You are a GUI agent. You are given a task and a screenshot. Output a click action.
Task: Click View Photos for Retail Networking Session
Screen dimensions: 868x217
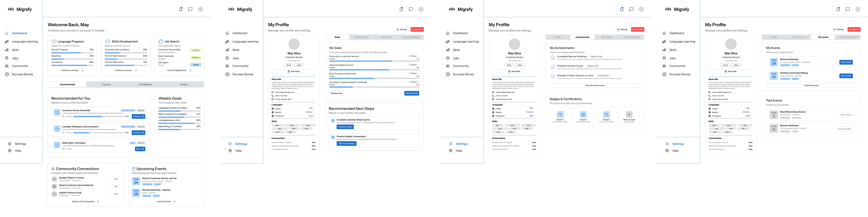[846, 115]
